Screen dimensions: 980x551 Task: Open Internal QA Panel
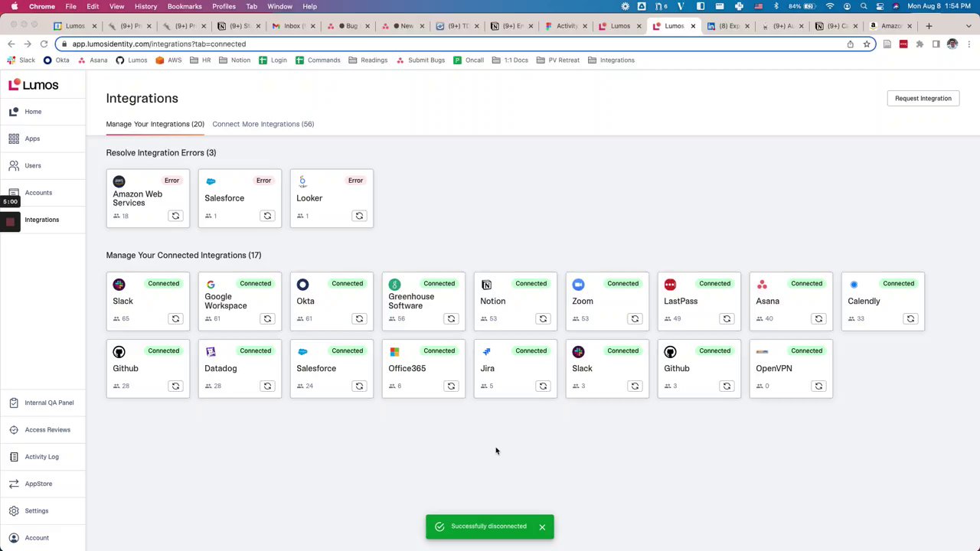42,403
